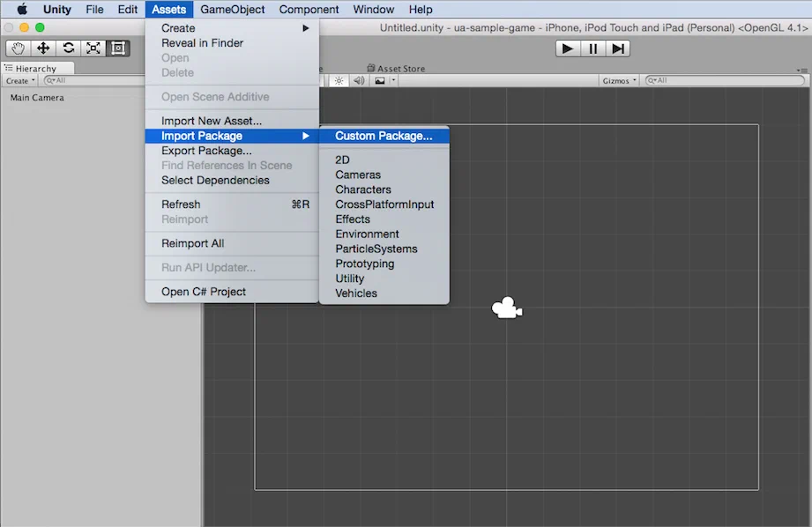The image size is (812, 527).
Task: Click the camera gizmo in scene
Action: click(x=506, y=308)
